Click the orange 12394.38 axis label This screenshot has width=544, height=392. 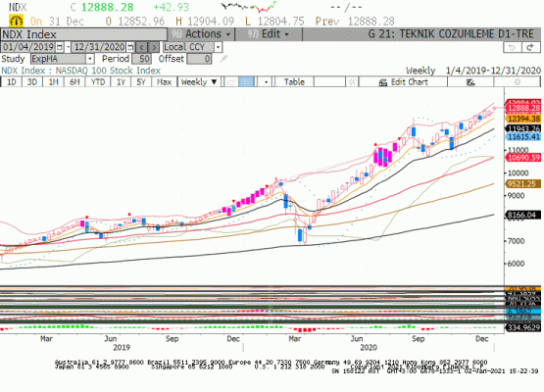click(523, 119)
